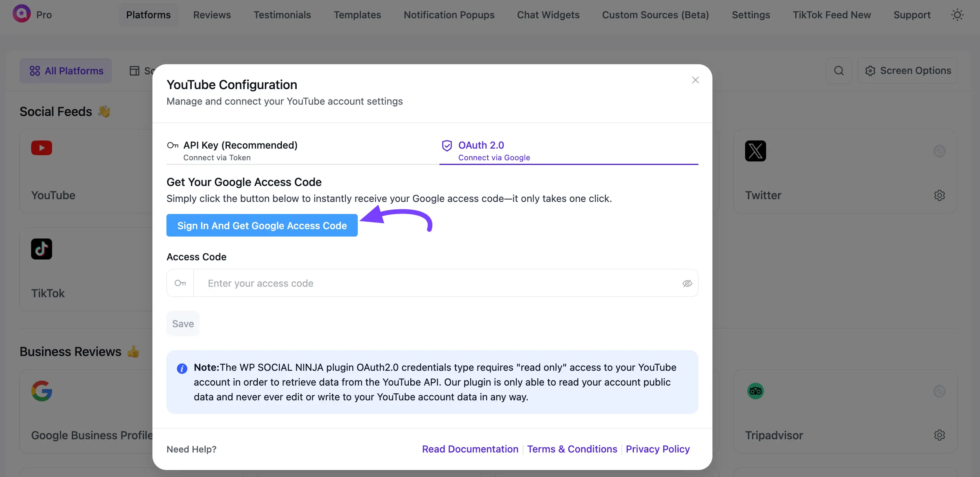
Task: Toggle light/dark mode with the sun icon
Action: [x=957, y=15]
